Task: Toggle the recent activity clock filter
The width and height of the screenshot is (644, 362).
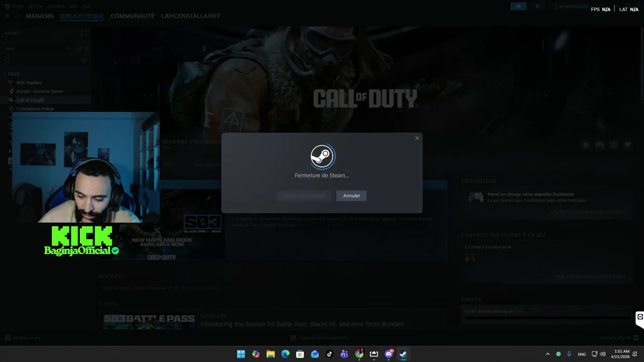Action: (78, 48)
